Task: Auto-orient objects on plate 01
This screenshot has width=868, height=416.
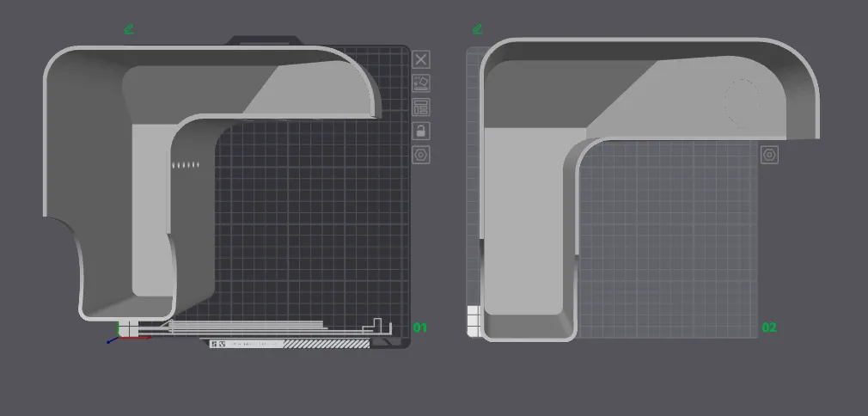Action: point(421,83)
